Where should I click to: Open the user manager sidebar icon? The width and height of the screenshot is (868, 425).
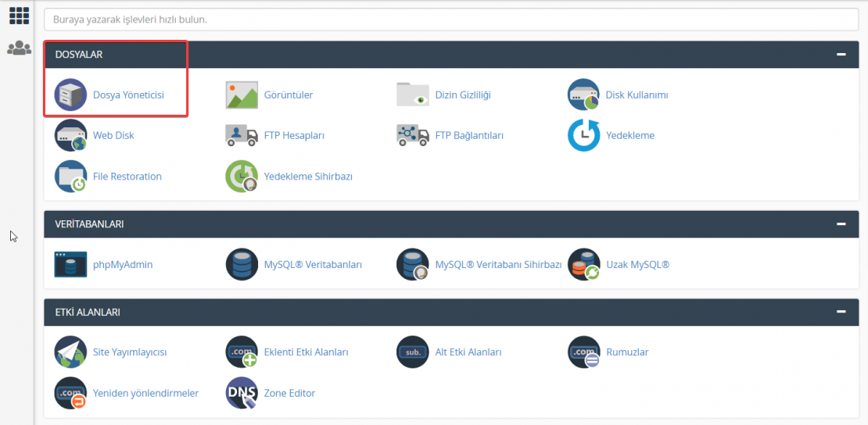tap(19, 48)
